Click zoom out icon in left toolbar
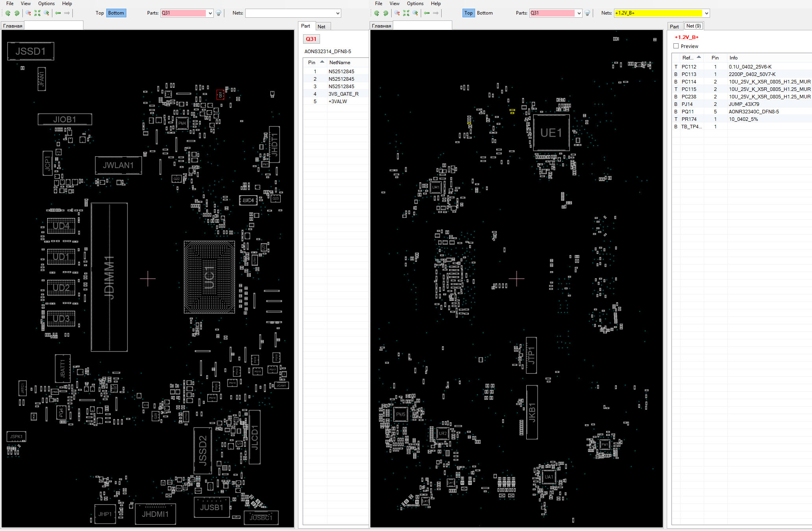 pyautogui.click(x=28, y=13)
